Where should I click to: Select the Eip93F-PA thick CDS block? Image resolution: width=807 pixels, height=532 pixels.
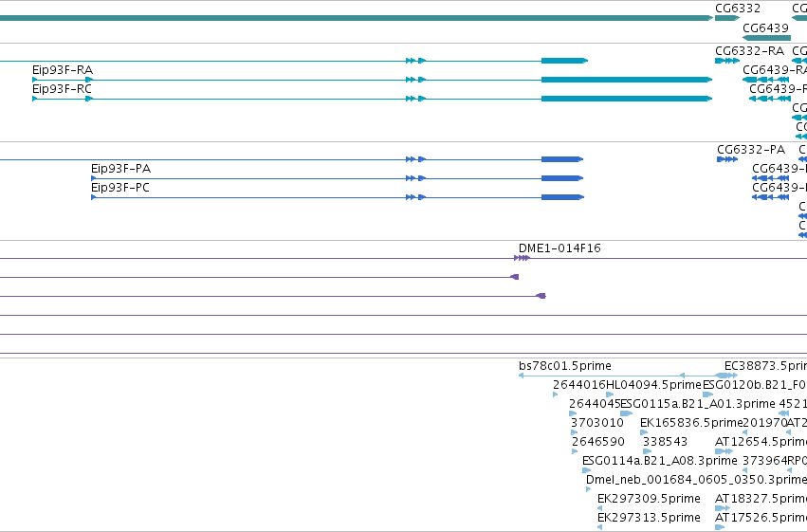(x=562, y=178)
